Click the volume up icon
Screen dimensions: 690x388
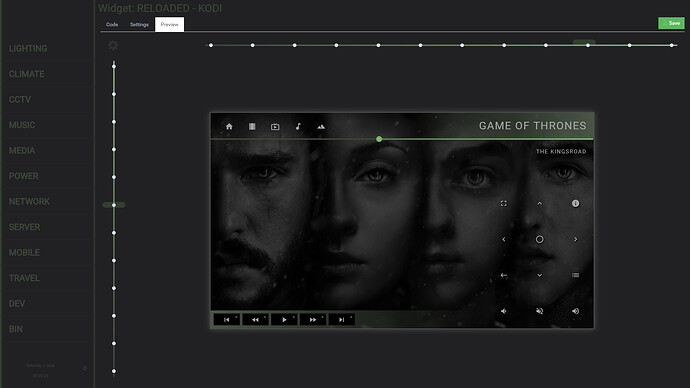point(575,311)
